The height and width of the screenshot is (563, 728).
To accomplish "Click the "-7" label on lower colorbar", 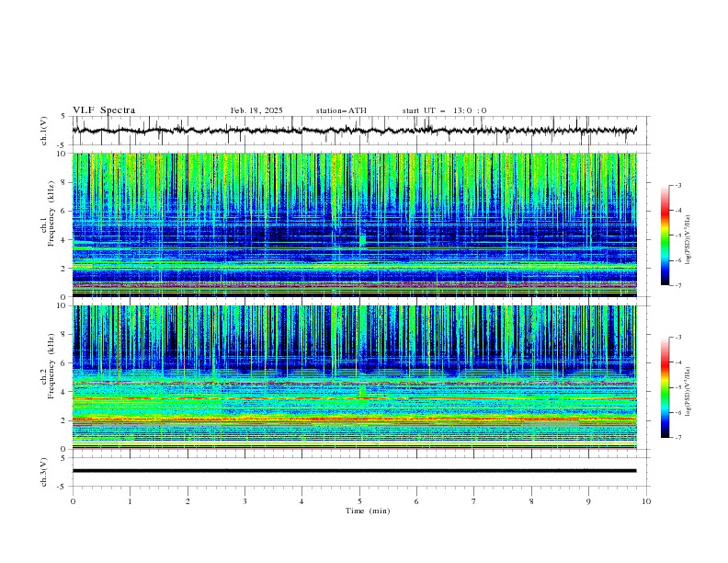I will click(677, 438).
